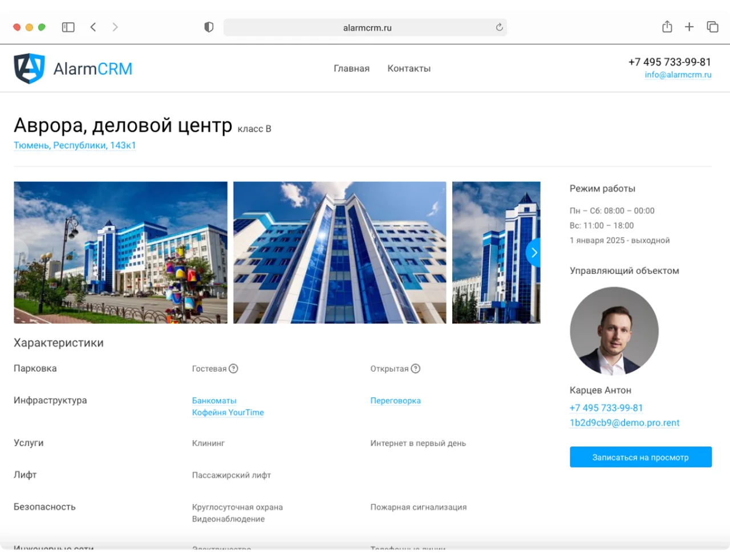This screenshot has width=730, height=560.
Task: Open a new browser tab
Action: [x=690, y=27]
